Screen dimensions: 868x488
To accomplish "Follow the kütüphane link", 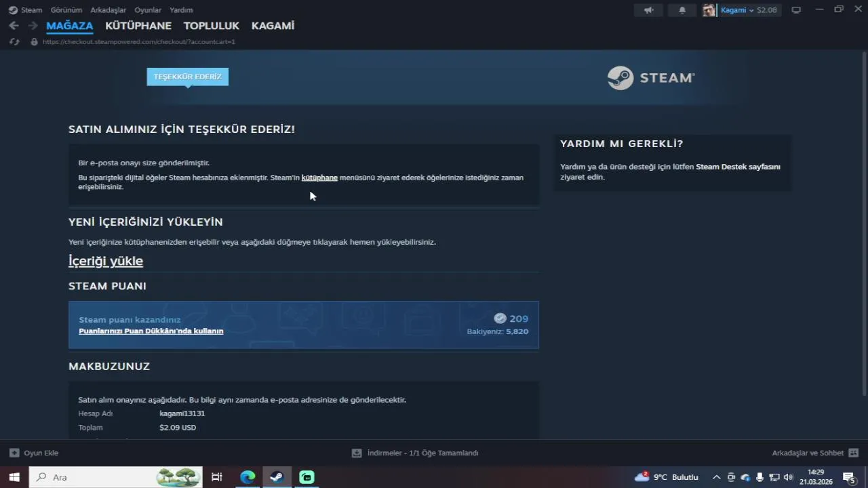I will [319, 178].
